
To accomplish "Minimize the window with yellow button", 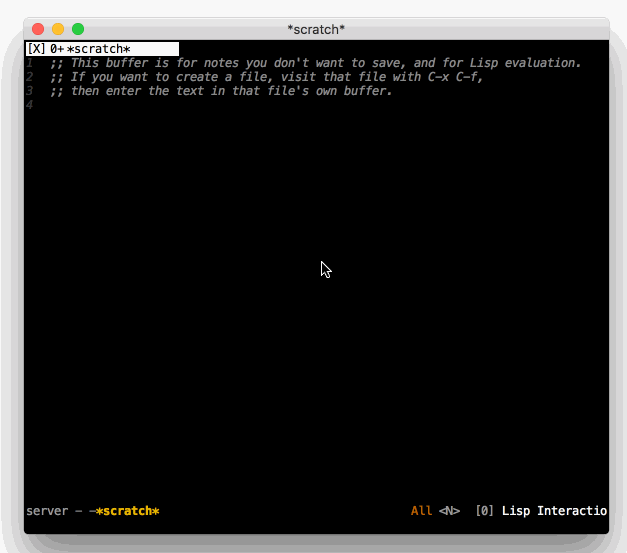I will pos(58,29).
